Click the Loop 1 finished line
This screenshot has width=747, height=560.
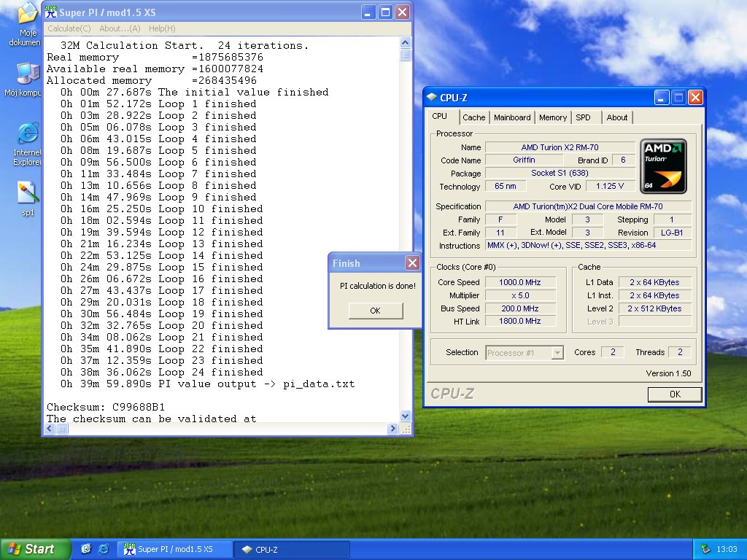coord(158,104)
